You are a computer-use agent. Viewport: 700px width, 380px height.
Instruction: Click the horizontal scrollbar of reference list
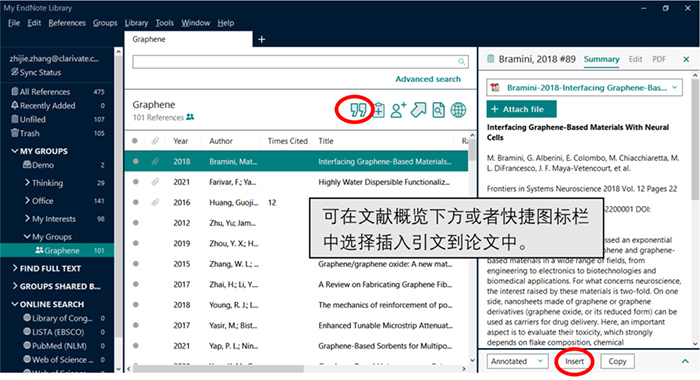pyautogui.click(x=218, y=369)
